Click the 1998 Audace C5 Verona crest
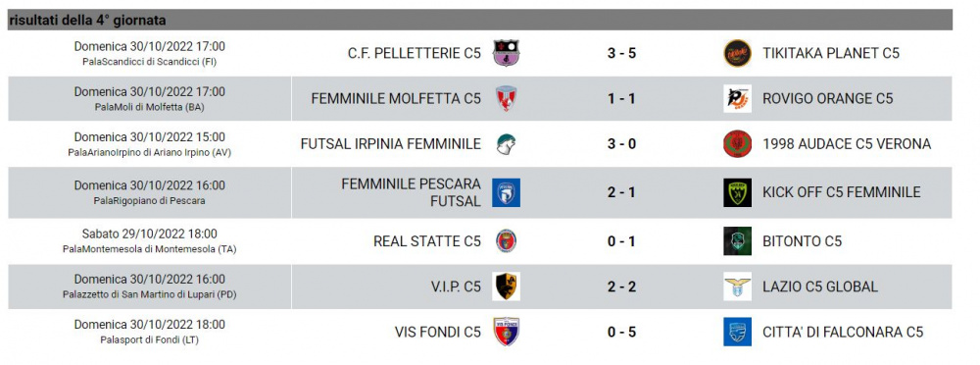 (737, 144)
